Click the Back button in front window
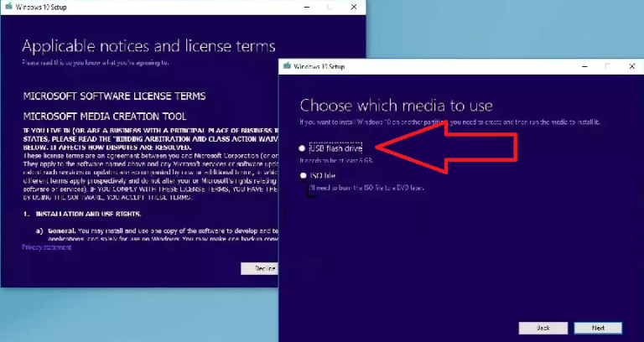This screenshot has width=644, height=342. pyautogui.click(x=543, y=328)
